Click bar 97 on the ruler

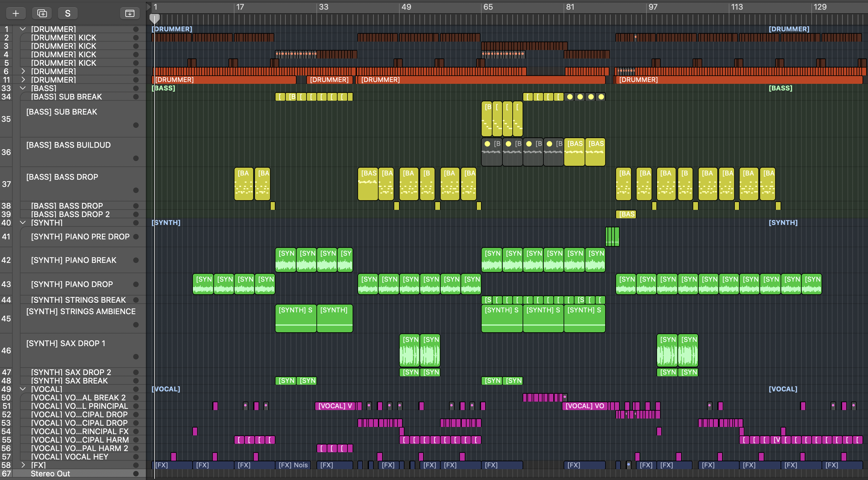653,7
